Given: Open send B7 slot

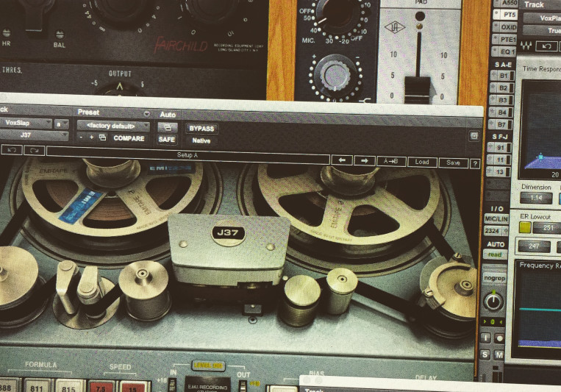Looking at the screenshot, I should pyautogui.click(x=501, y=124).
